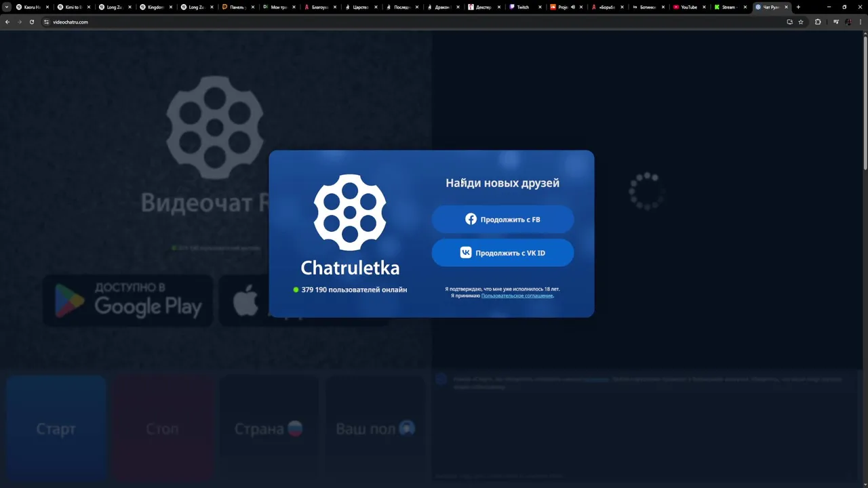The height and width of the screenshot is (488, 868).
Task: Click the dimmed Стоп button behind the dialog
Action: pos(163,429)
